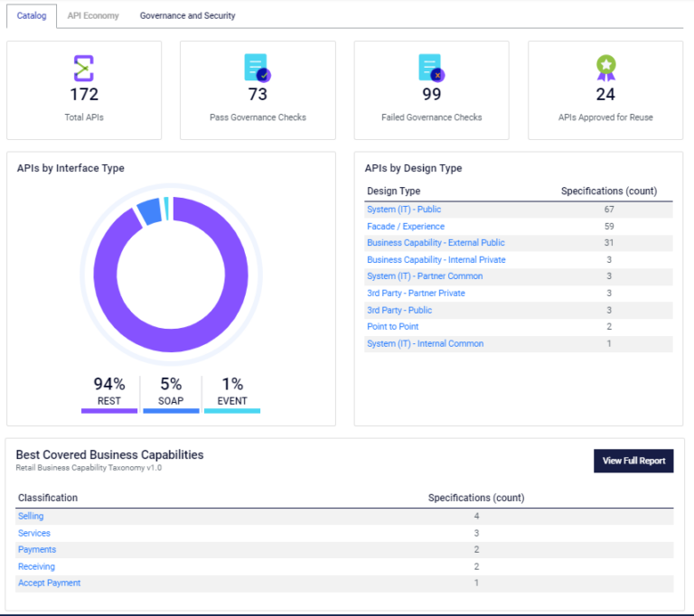Open the Payments classification link

coord(37,550)
